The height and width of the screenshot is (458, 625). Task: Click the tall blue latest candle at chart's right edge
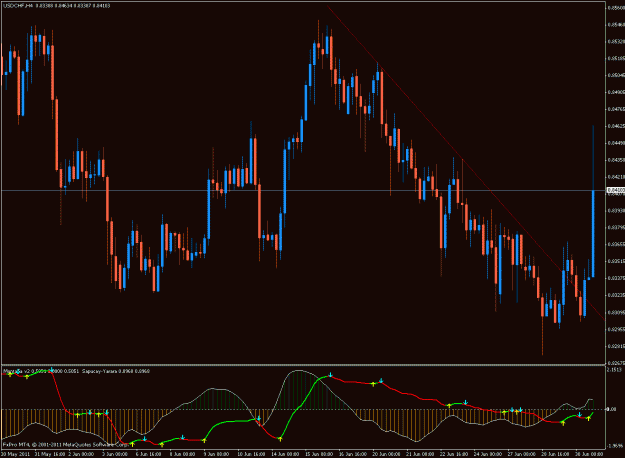tap(593, 234)
